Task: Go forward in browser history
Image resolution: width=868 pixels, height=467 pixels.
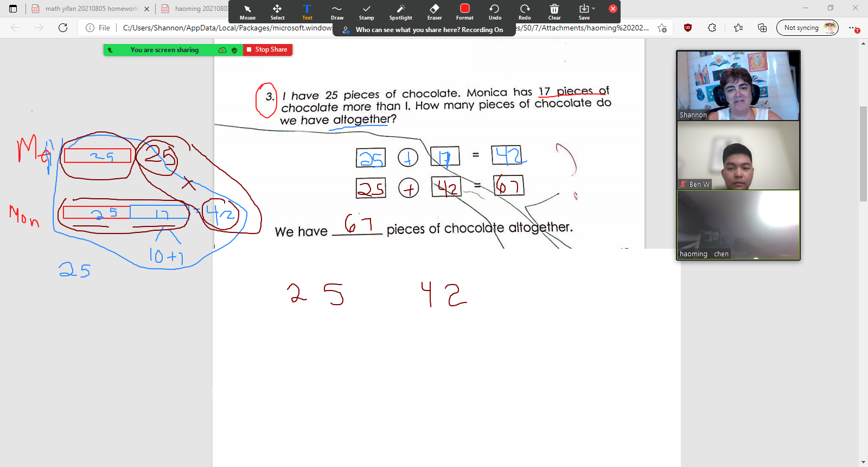Action: click(x=39, y=28)
